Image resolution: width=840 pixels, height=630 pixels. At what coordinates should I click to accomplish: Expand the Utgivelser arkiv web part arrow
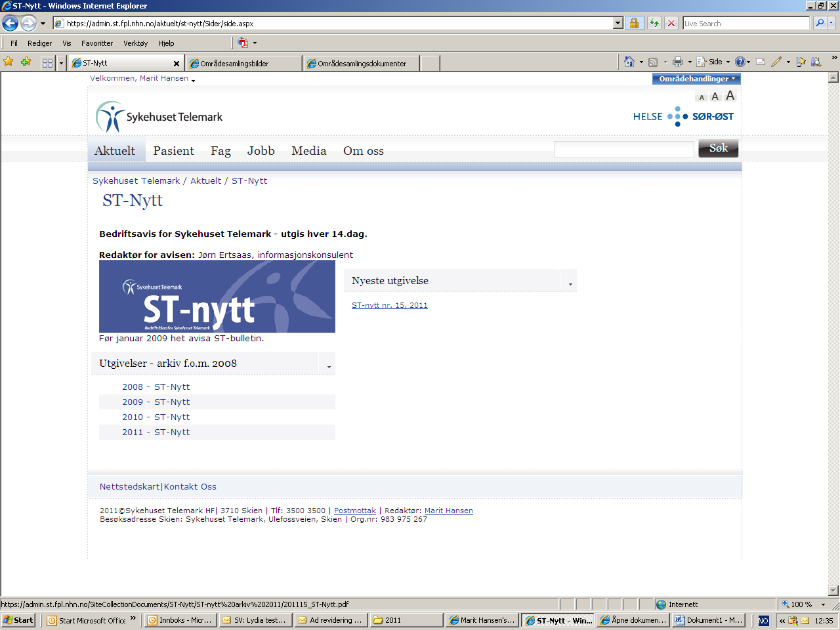[x=329, y=367]
